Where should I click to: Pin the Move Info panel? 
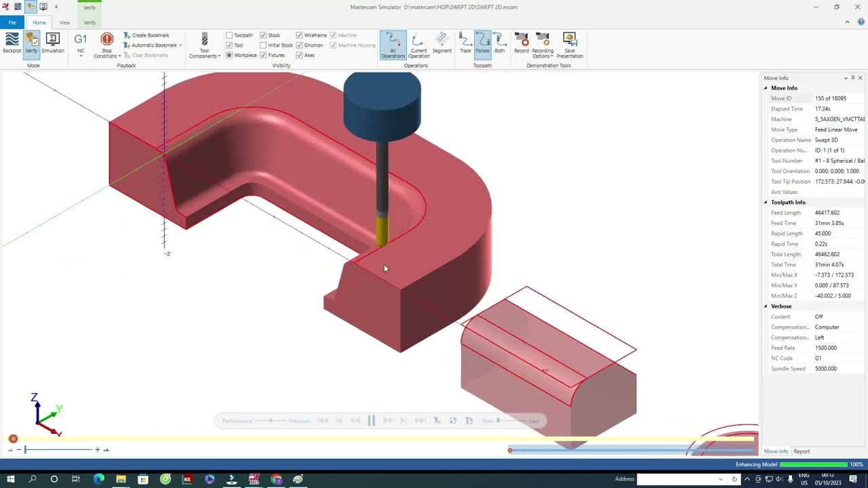point(853,78)
